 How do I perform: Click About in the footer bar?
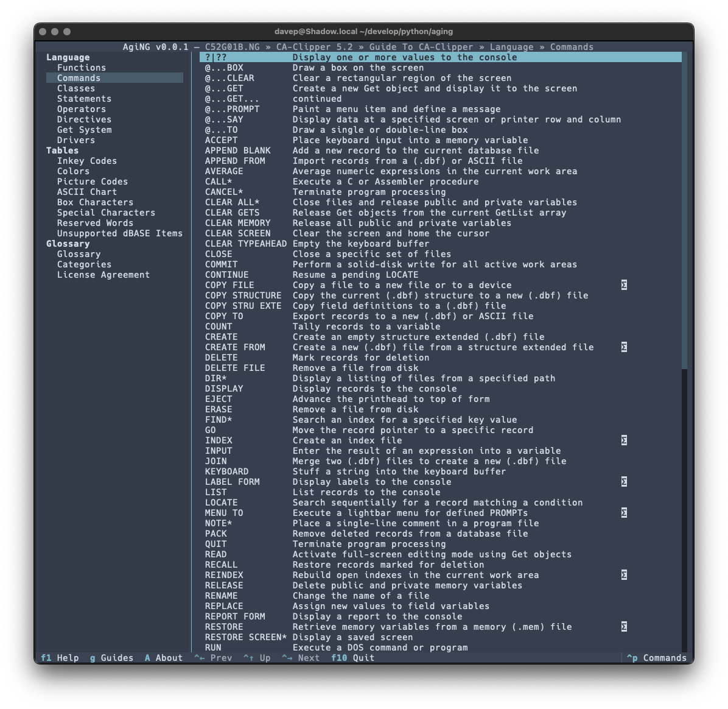coord(163,658)
